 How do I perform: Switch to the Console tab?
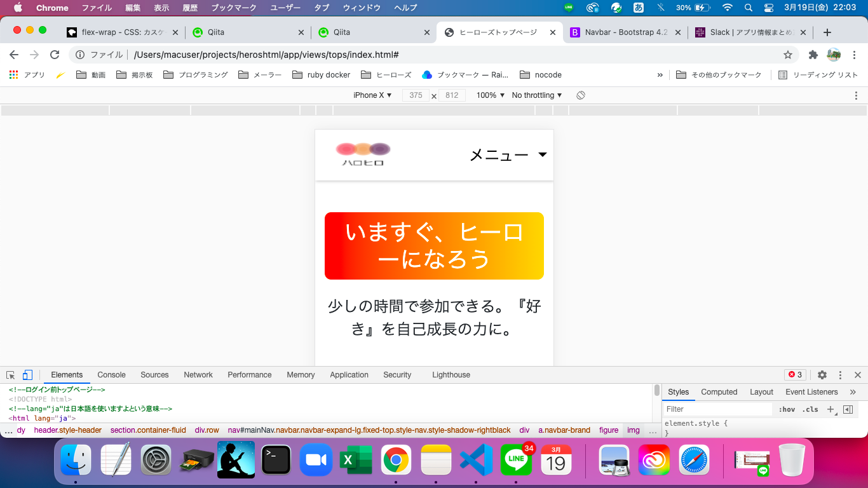point(111,375)
